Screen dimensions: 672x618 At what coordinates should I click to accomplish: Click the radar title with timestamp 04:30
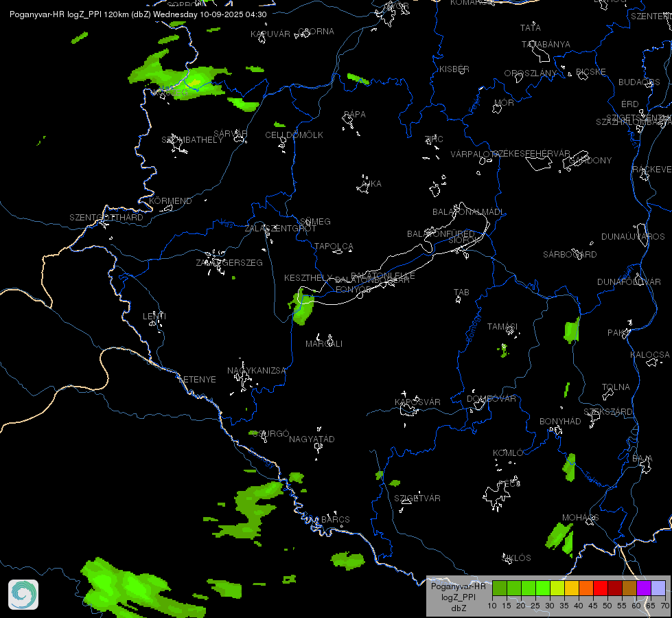tap(138, 14)
